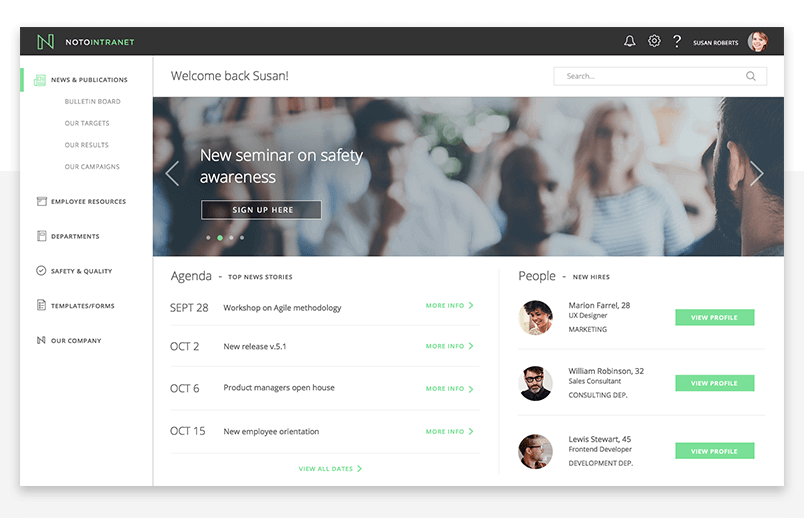This screenshot has height=518, width=804.
Task: Click Marion Farrel's profile photo
Action: 535,317
